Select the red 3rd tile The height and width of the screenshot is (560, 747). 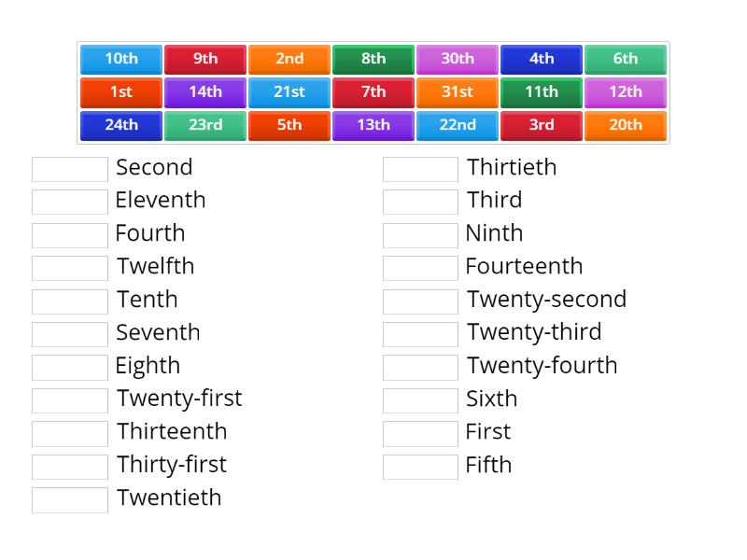click(542, 125)
